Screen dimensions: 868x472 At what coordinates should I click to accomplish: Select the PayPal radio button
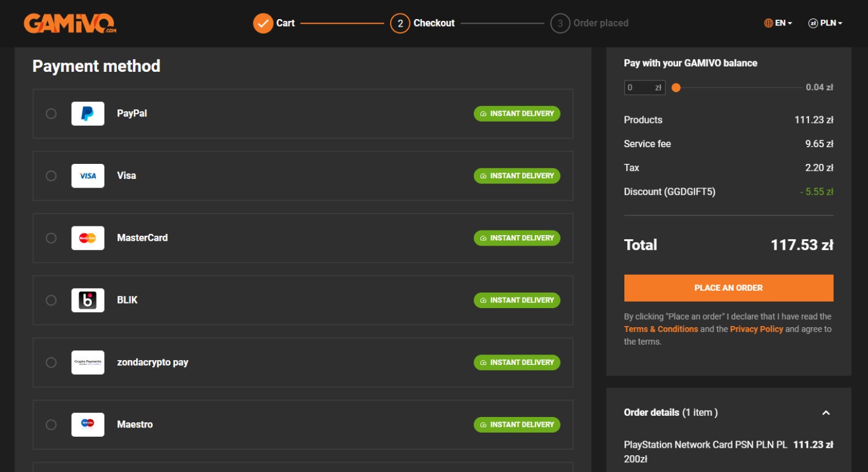pyautogui.click(x=51, y=114)
